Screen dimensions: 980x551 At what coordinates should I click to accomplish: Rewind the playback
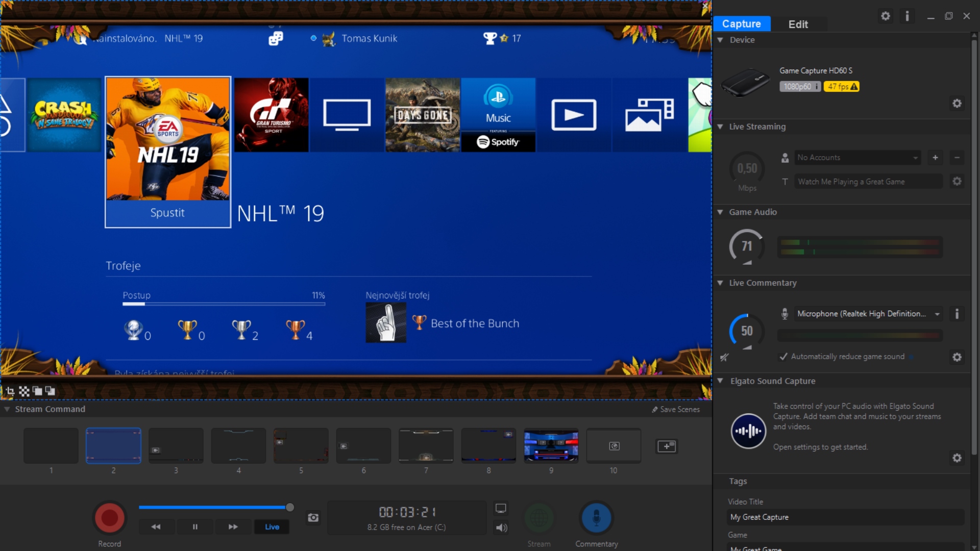click(x=156, y=527)
